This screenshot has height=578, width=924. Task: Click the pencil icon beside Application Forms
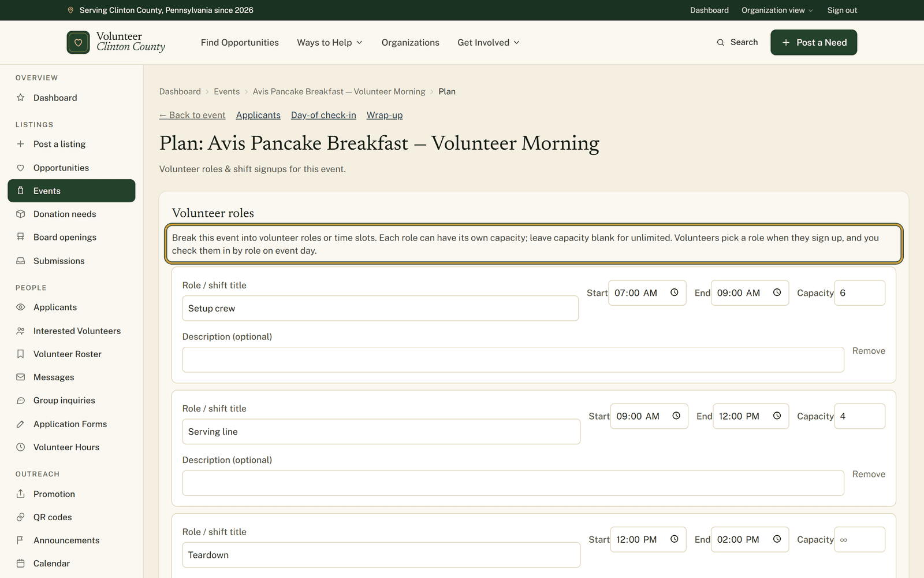coord(21,424)
